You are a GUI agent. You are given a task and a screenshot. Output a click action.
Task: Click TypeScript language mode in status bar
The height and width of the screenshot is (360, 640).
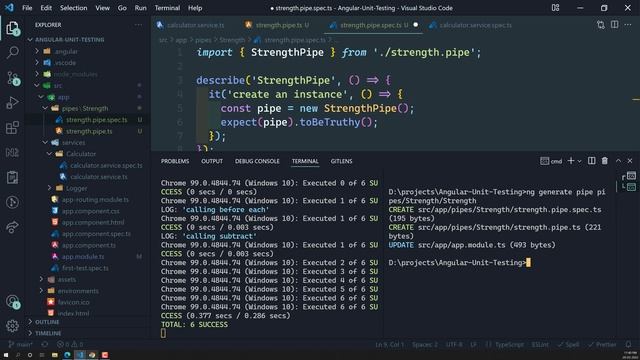tap(509, 344)
